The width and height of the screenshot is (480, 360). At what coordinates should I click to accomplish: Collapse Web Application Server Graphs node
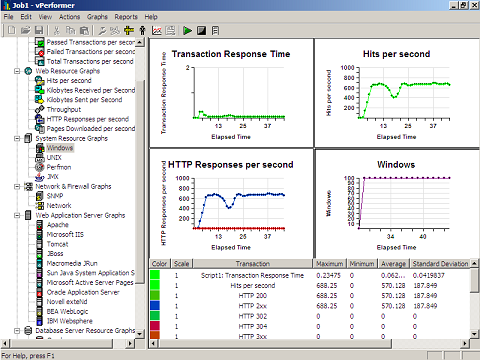(x=17, y=215)
